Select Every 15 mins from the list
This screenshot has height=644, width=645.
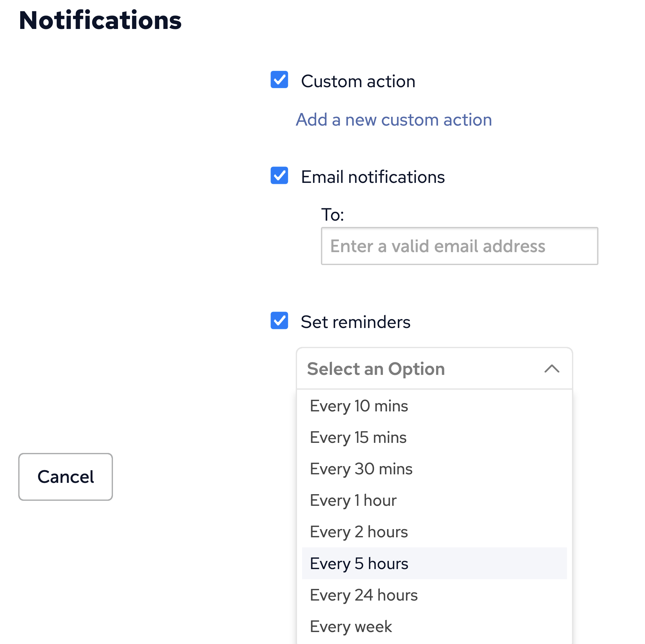[x=357, y=437]
